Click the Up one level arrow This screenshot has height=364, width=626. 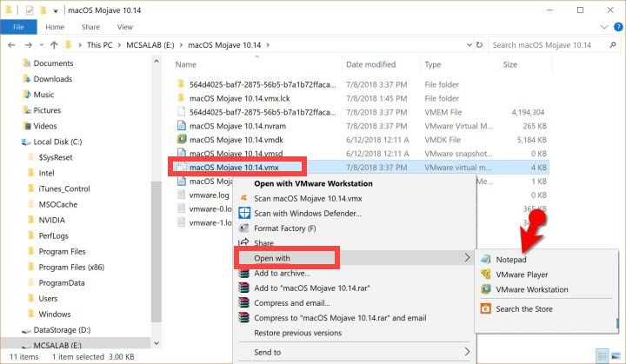click(x=52, y=44)
